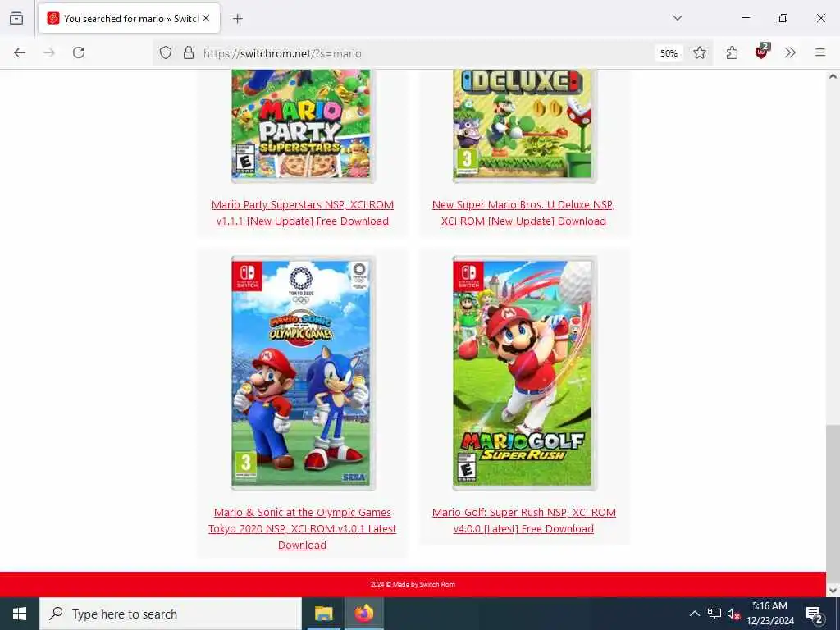The height and width of the screenshot is (630, 840).
Task: Open Mario Party Superstars NSP download link
Action: click(303, 212)
